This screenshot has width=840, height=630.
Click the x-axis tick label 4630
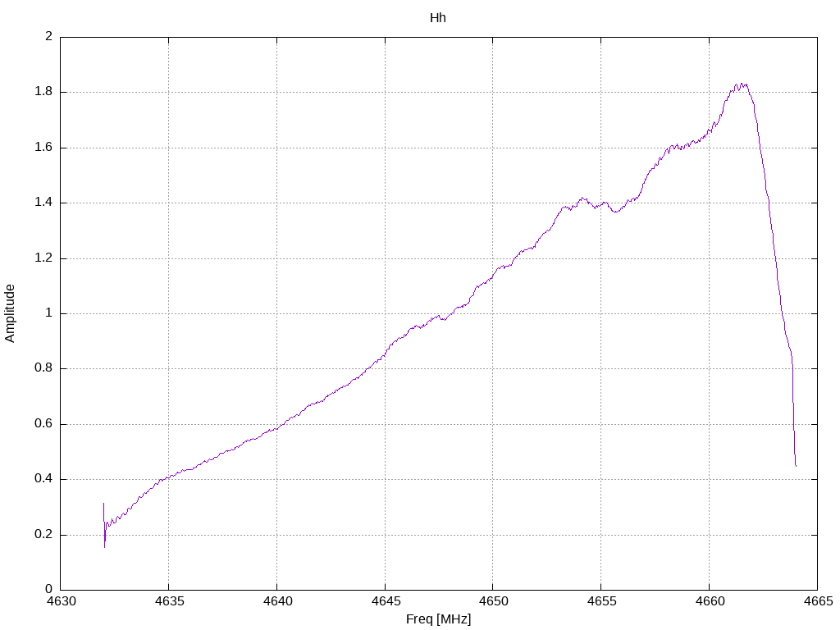61,601
